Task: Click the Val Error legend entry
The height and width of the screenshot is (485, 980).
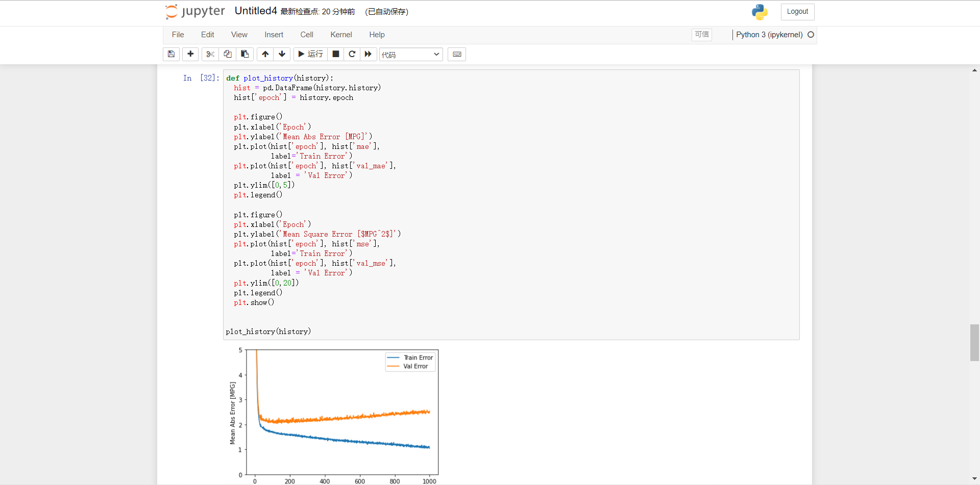Action: [407, 366]
